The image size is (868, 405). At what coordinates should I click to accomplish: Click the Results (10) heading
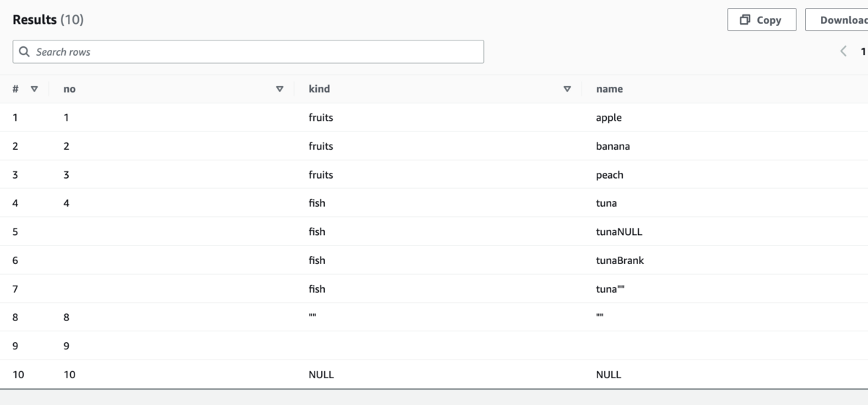click(48, 20)
